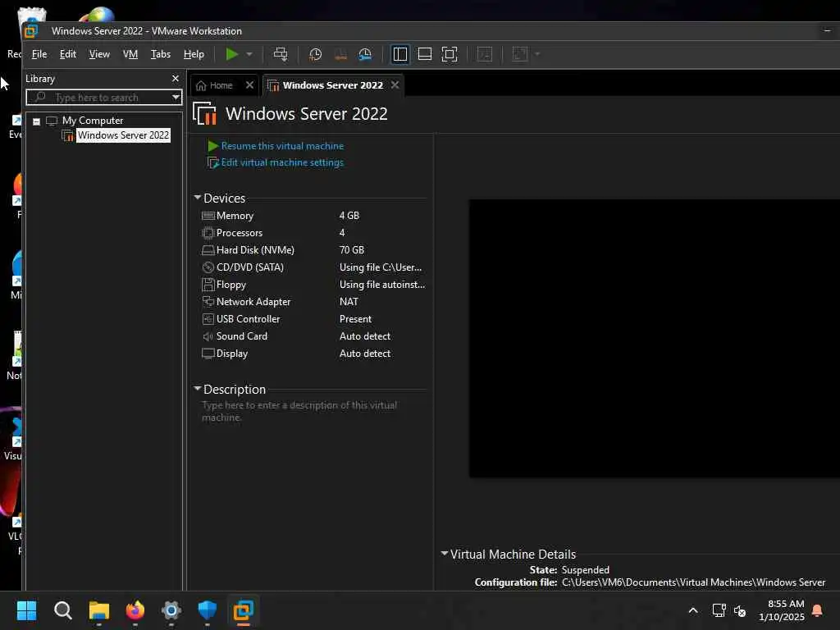Click Edit virtual machine settings link
This screenshot has height=630, width=840.
(282, 162)
